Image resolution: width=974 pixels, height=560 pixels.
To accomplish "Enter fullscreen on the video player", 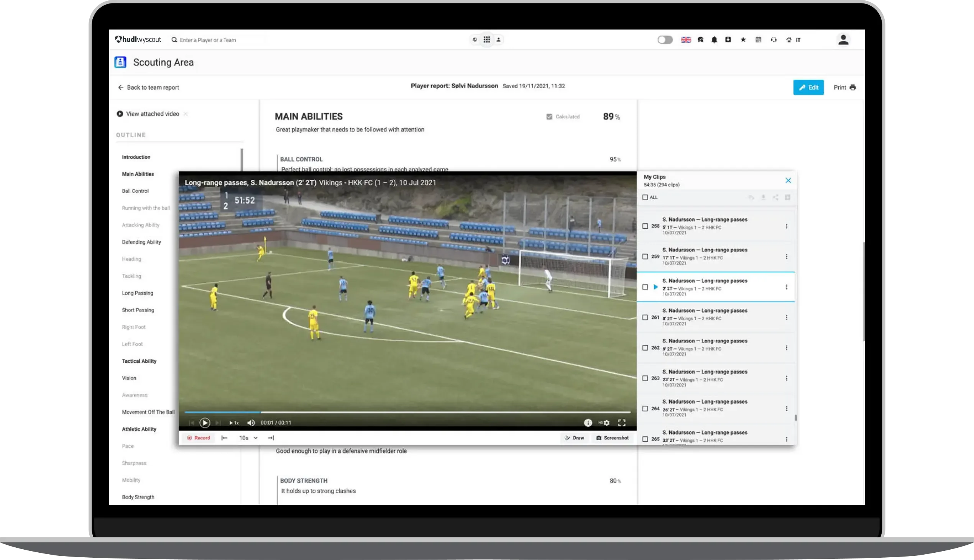I will (622, 423).
